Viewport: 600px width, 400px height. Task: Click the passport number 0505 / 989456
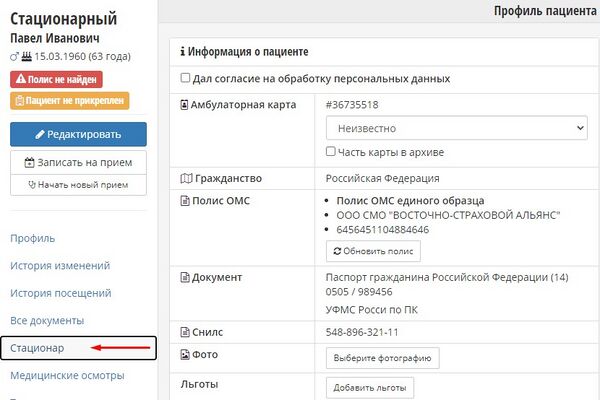(359, 292)
